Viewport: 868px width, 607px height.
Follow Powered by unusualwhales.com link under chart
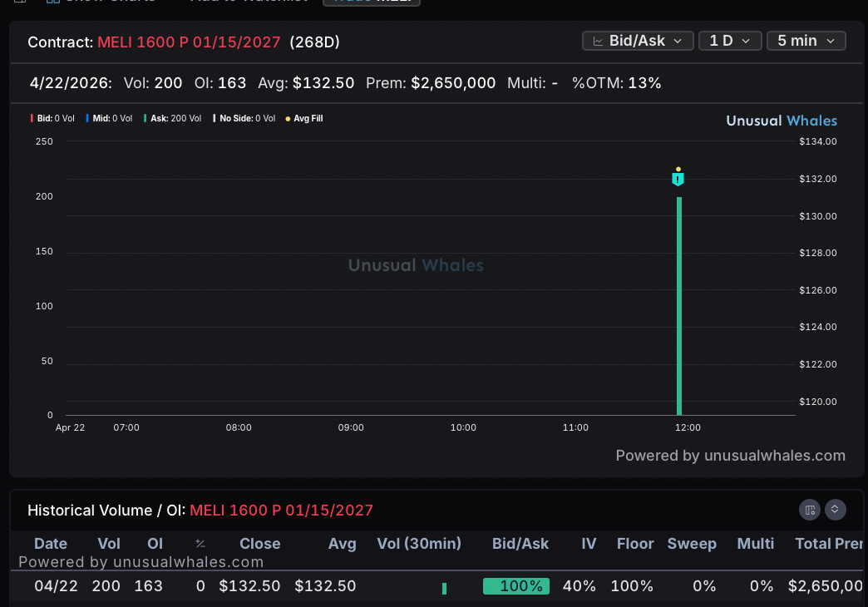(x=730, y=456)
